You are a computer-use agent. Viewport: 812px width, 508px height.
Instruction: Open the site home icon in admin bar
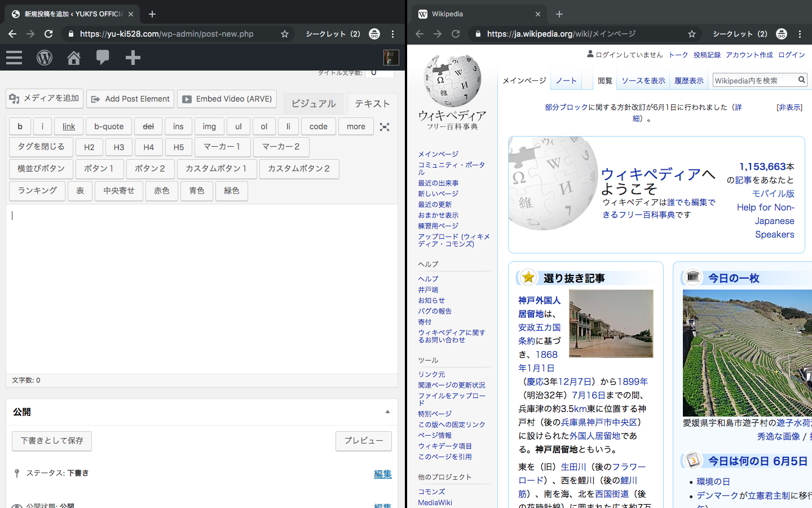74,58
